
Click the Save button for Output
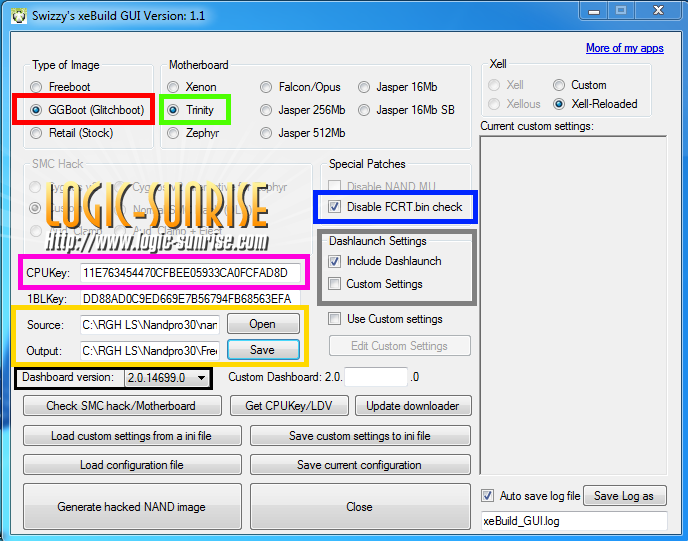click(x=263, y=350)
